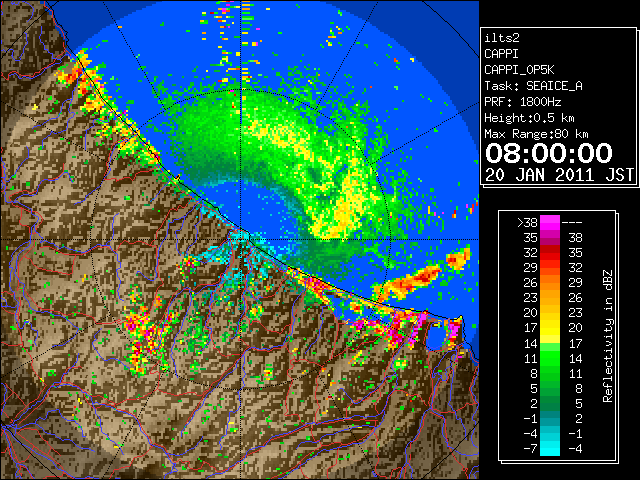Select the 'CAPPI_0P5K' product text
Viewport: 640px width, 480px height.
[519, 70]
